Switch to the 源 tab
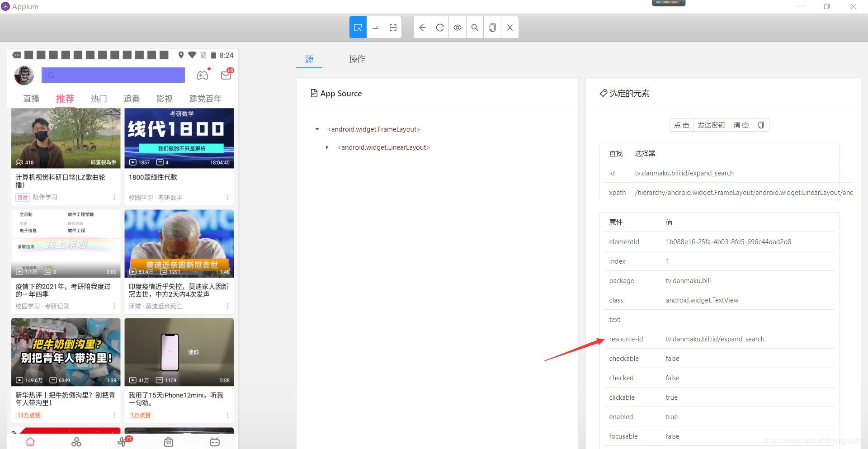 click(309, 59)
